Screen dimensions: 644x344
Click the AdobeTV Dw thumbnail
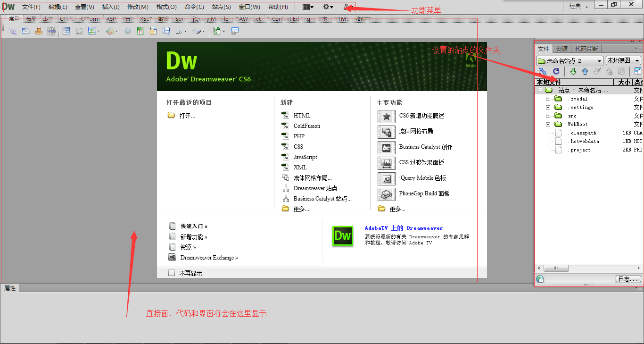[x=343, y=236]
